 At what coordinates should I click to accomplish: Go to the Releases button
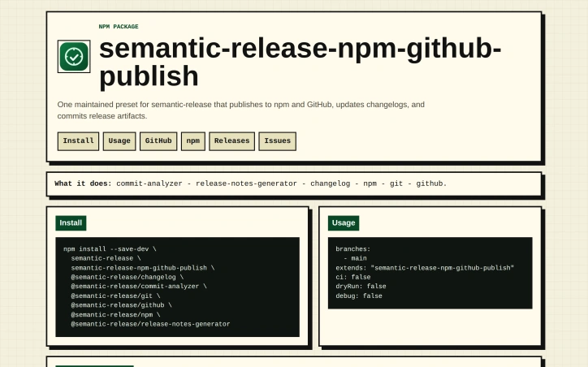[x=231, y=141]
